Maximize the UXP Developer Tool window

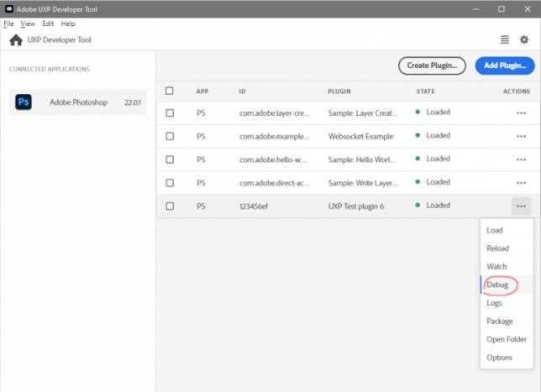point(502,9)
